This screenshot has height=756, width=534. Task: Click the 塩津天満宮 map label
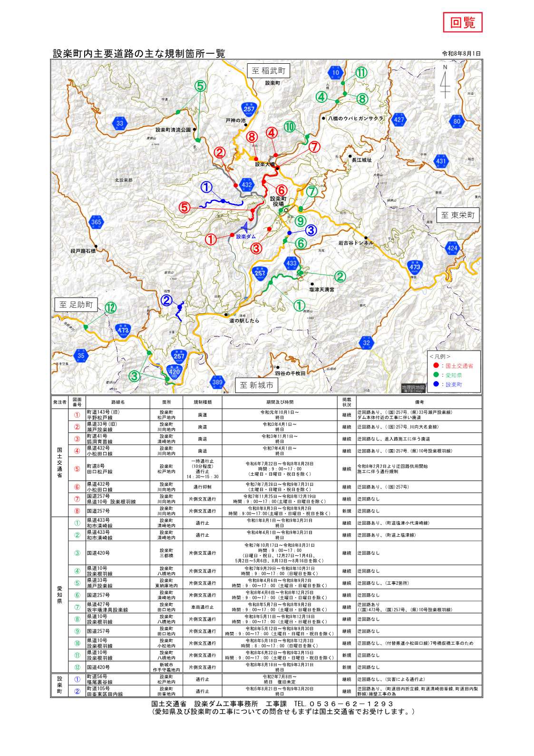click(321, 289)
